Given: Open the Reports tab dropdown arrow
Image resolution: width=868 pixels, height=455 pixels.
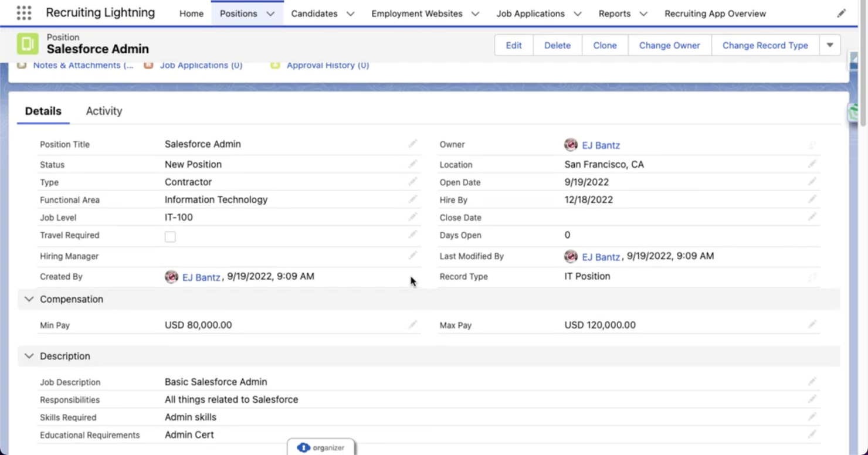Looking at the screenshot, I should coord(643,13).
